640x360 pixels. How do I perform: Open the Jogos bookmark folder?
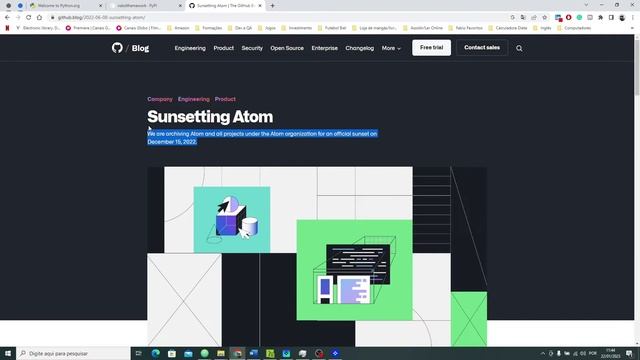[x=267, y=28]
